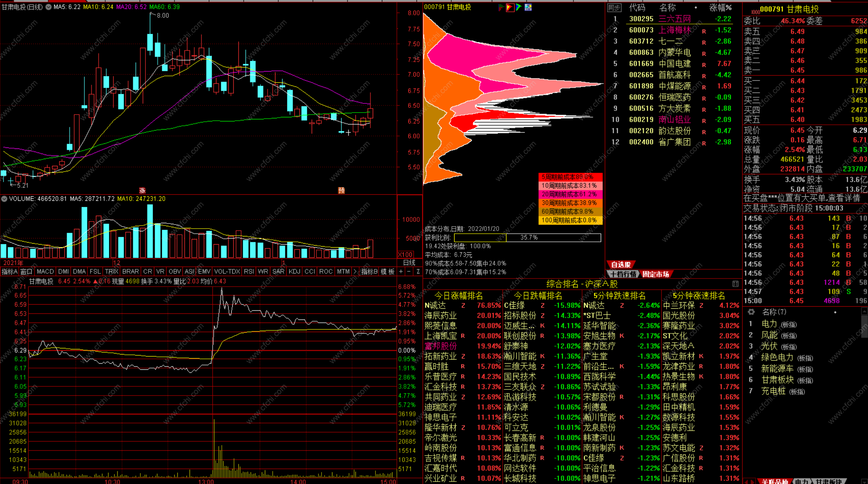Toggle the round marker beside MA5 label
The image size is (868, 484).
(x=49, y=7)
